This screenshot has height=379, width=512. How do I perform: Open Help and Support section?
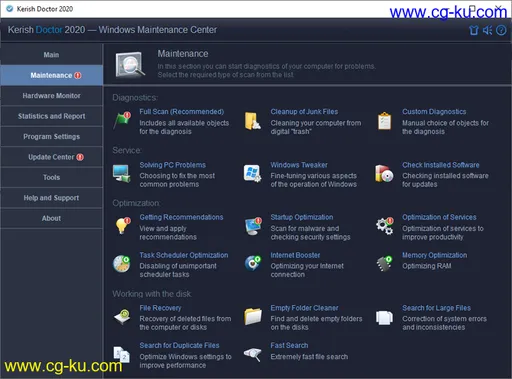pos(51,198)
